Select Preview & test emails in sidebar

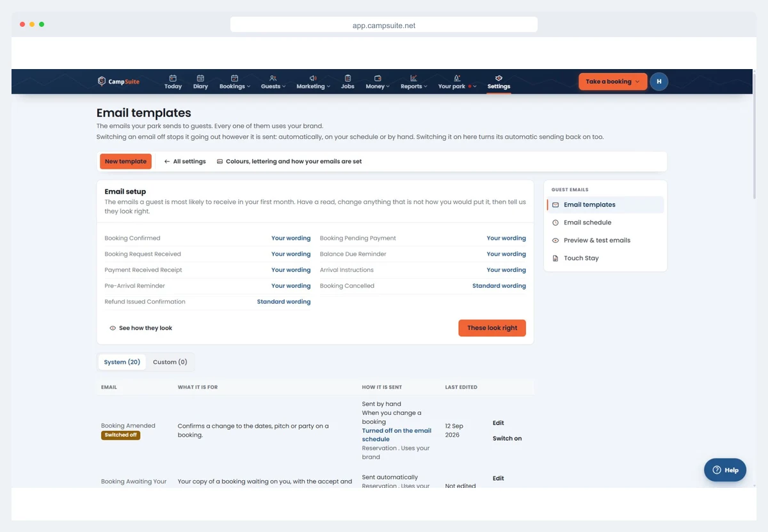[x=605, y=240]
